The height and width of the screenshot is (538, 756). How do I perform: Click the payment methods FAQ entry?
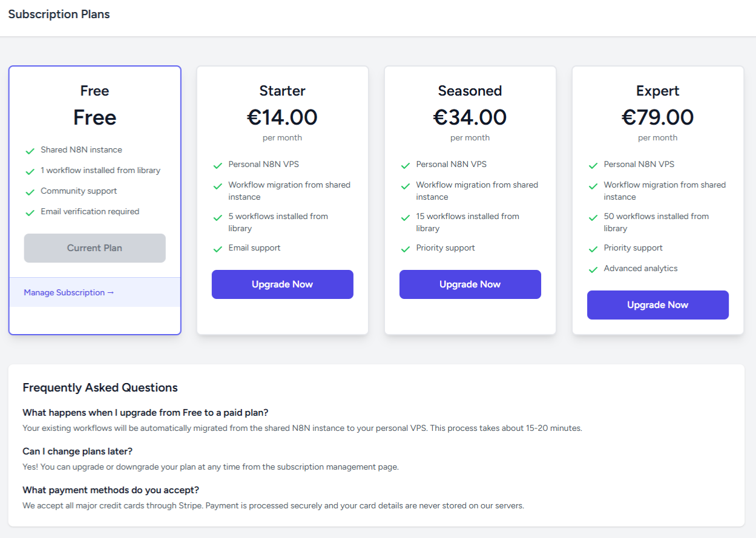[110, 490]
